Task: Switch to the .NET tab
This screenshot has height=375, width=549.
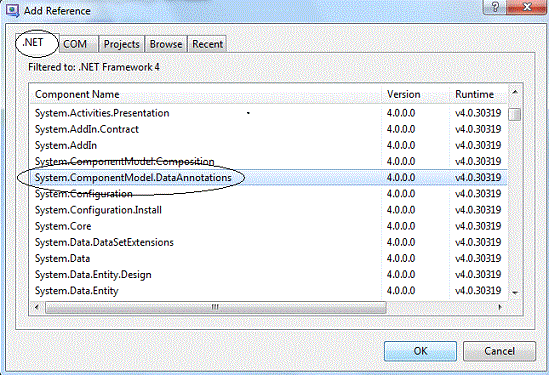Action: tap(37, 43)
